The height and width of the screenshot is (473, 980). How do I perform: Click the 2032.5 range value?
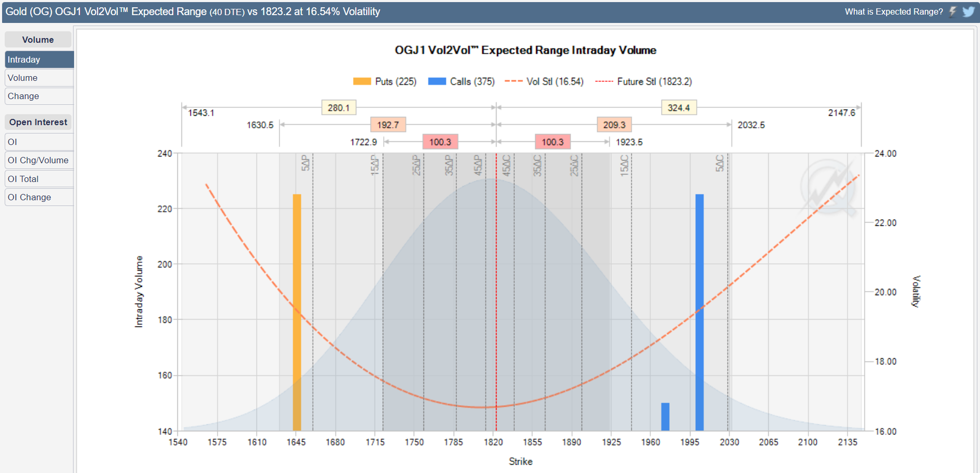tap(751, 125)
